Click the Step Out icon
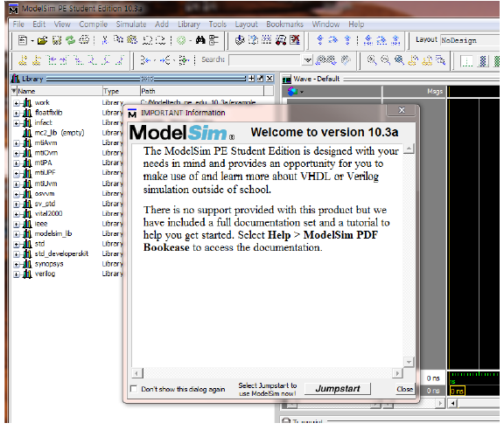 347,40
